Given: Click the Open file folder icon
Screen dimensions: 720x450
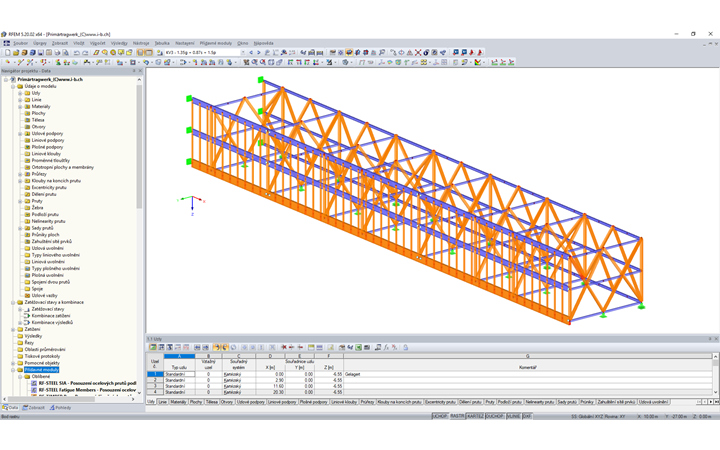Looking at the screenshot, I should [x=16, y=52].
